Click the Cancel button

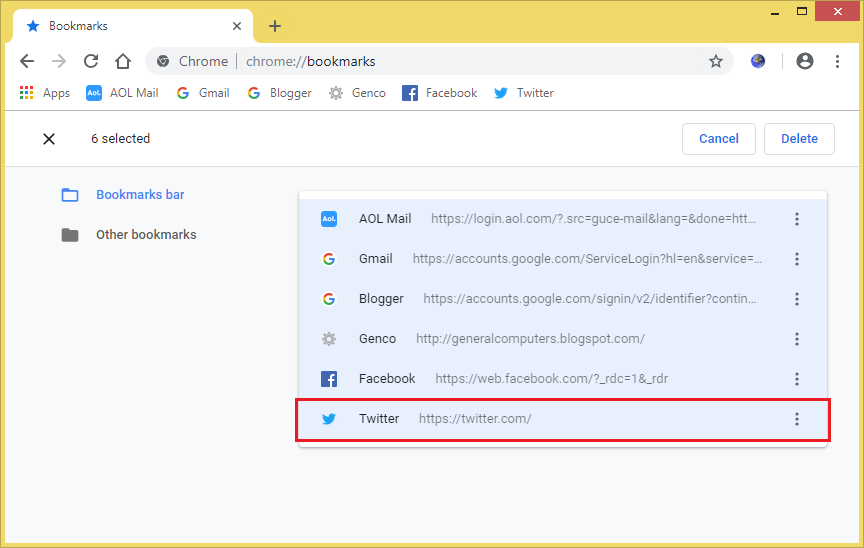(x=719, y=139)
